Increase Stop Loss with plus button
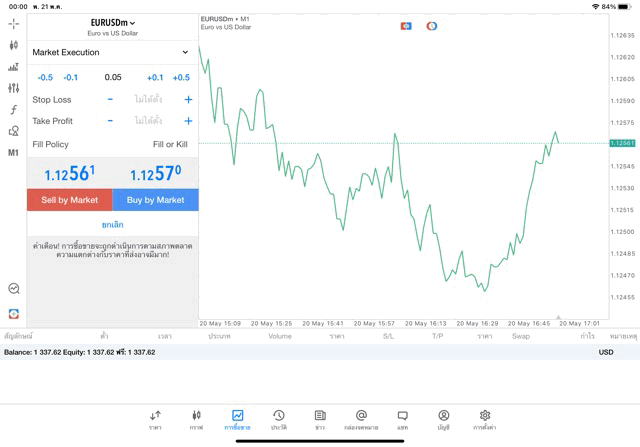Viewport: 640px width, 447px height. coord(188,100)
